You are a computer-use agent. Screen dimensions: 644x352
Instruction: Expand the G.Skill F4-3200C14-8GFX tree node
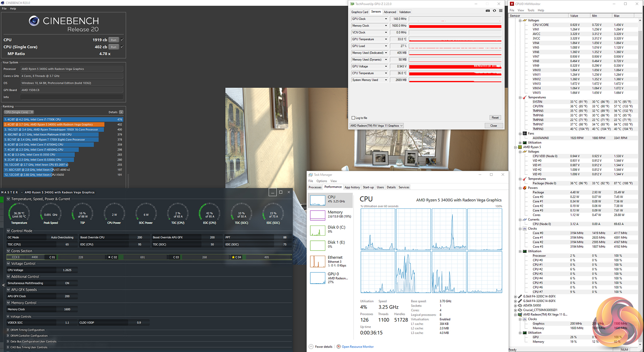(x=515, y=296)
